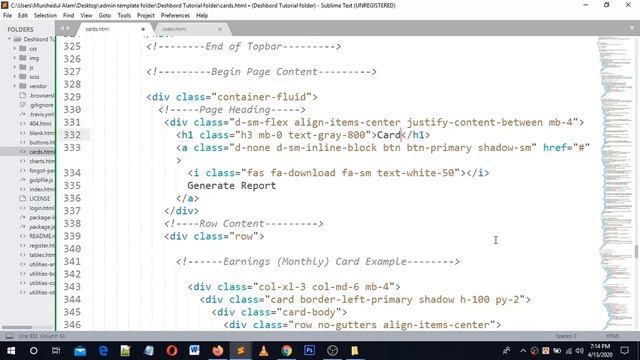Launch Microsoft Edge from taskbar
This screenshot has width=640, height=360.
tap(103, 351)
